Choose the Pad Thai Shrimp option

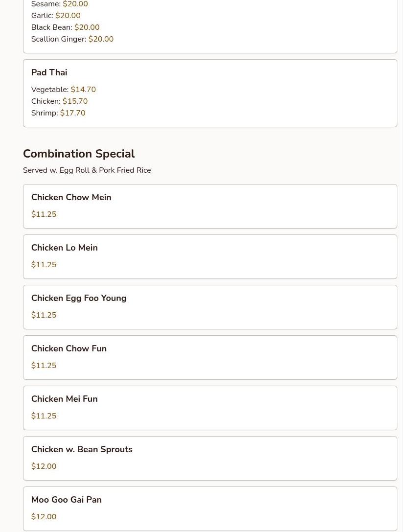58,113
